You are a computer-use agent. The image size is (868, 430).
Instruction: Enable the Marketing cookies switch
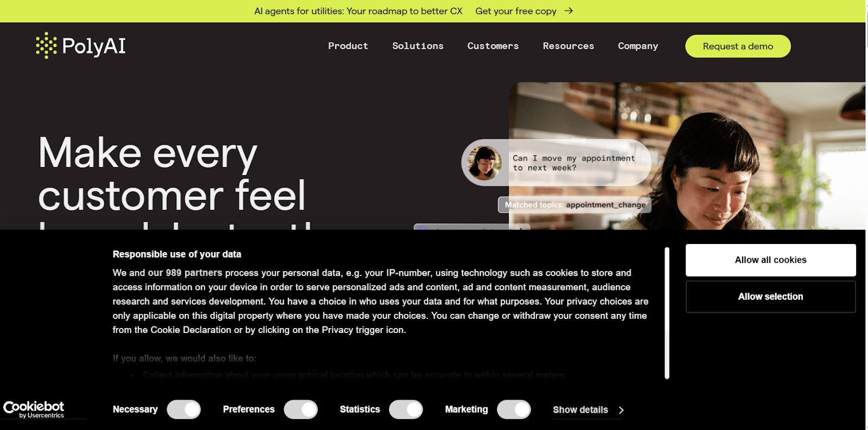click(514, 409)
